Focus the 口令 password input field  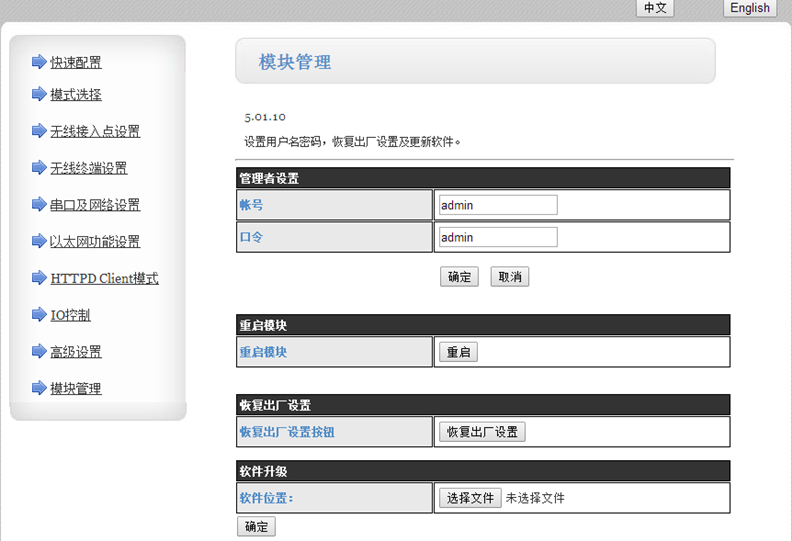pos(497,237)
